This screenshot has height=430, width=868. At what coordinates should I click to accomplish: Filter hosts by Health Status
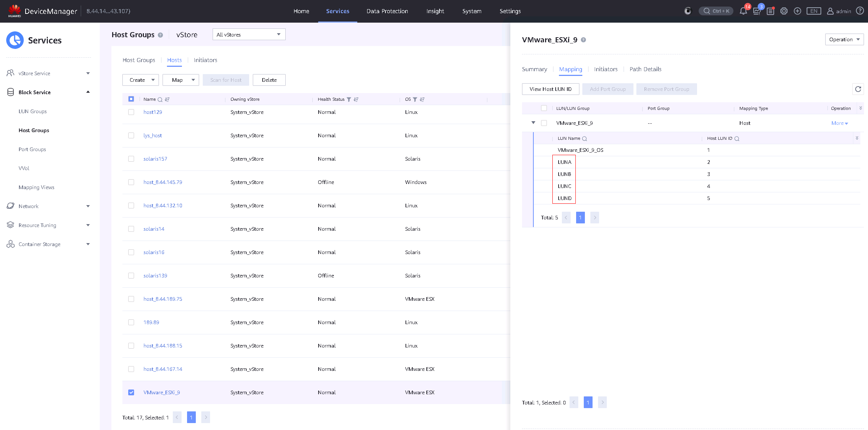point(349,99)
